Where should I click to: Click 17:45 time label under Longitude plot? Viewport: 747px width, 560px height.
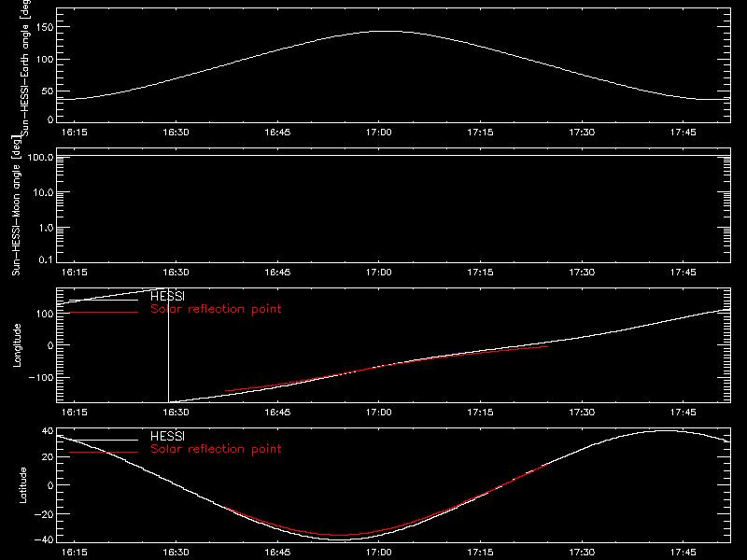click(683, 413)
